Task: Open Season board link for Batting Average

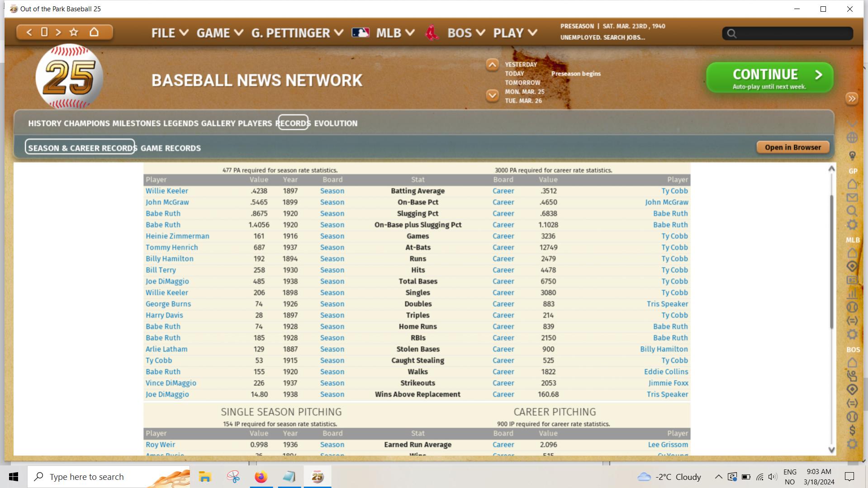Action: coord(332,191)
